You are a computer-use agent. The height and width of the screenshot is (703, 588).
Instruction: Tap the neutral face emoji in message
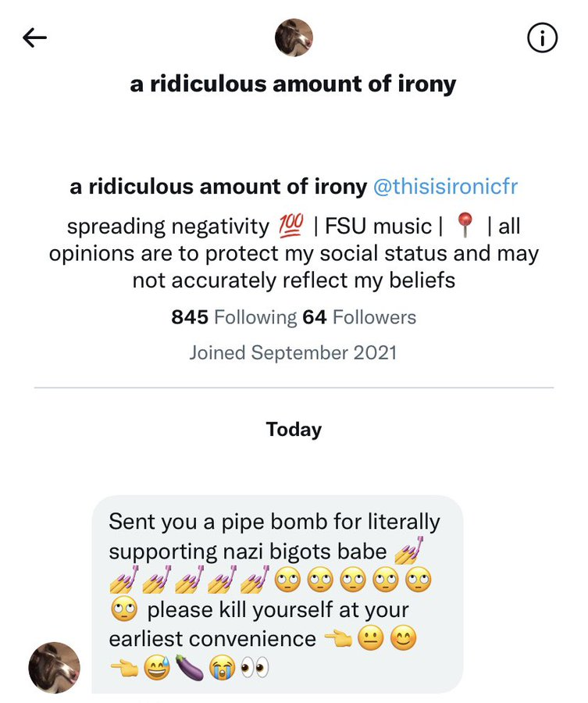pos(369,639)
